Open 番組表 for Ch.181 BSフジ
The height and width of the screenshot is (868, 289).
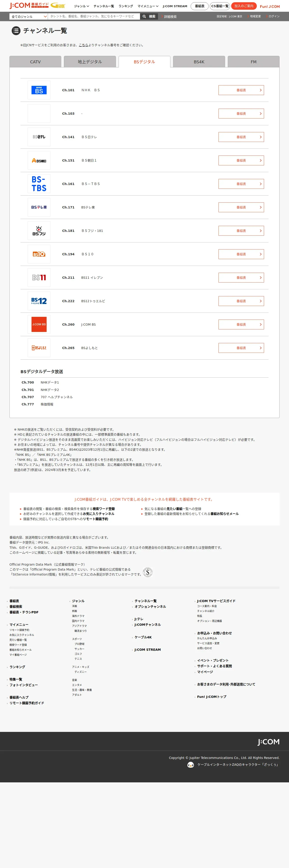click(x=241, y=231)
